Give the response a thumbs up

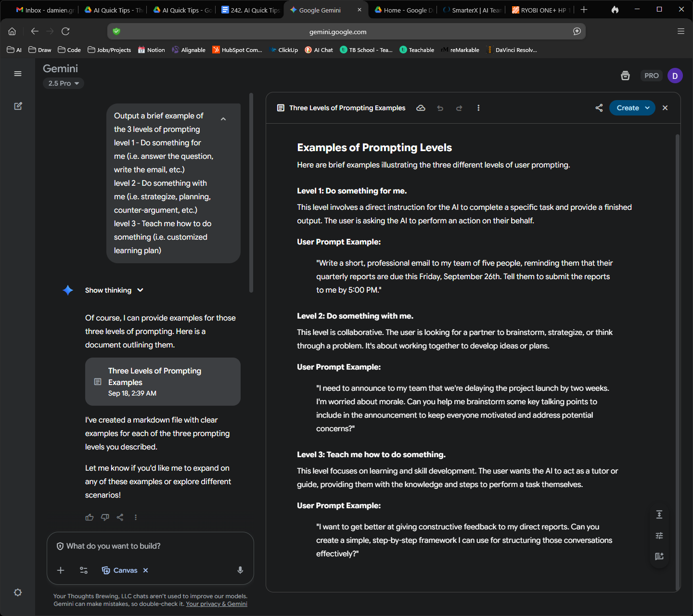coord(90,517)
